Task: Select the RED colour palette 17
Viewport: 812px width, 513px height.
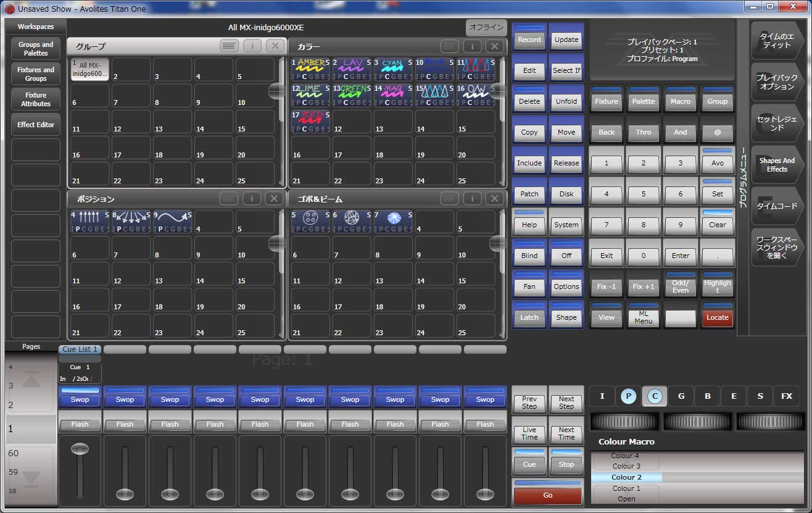Action: (310, 121)
